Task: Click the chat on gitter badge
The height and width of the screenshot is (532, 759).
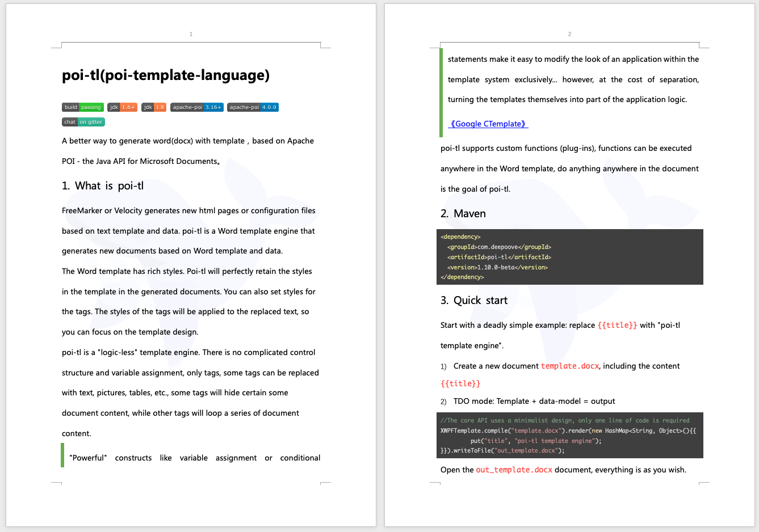Action: (83, 121)
